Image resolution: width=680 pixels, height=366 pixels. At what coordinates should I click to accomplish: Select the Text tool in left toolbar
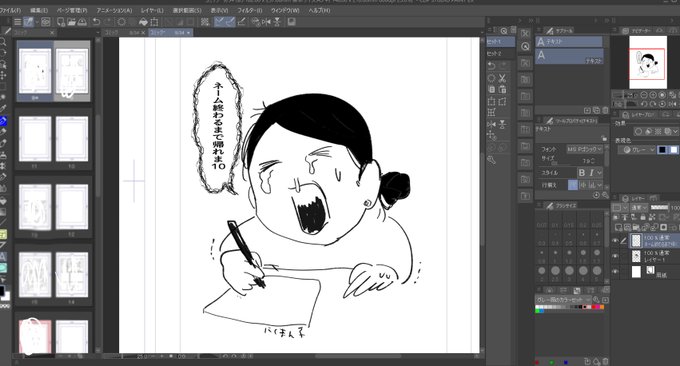point(3,257)
